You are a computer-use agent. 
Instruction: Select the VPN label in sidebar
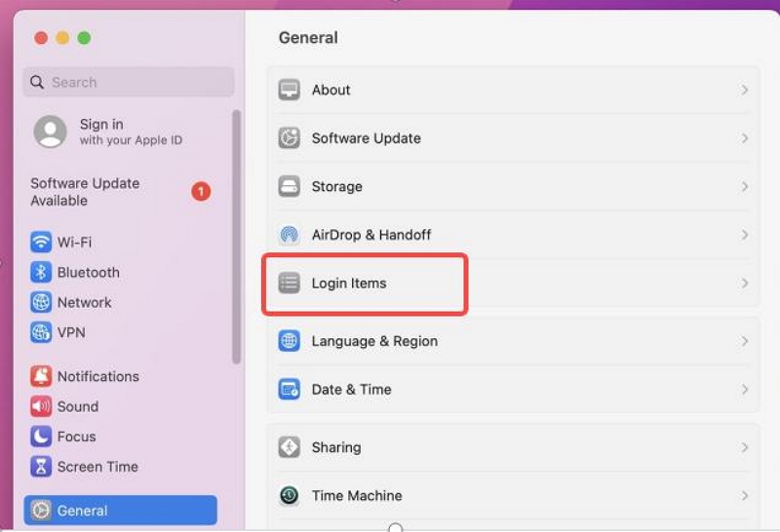(71, 332)
